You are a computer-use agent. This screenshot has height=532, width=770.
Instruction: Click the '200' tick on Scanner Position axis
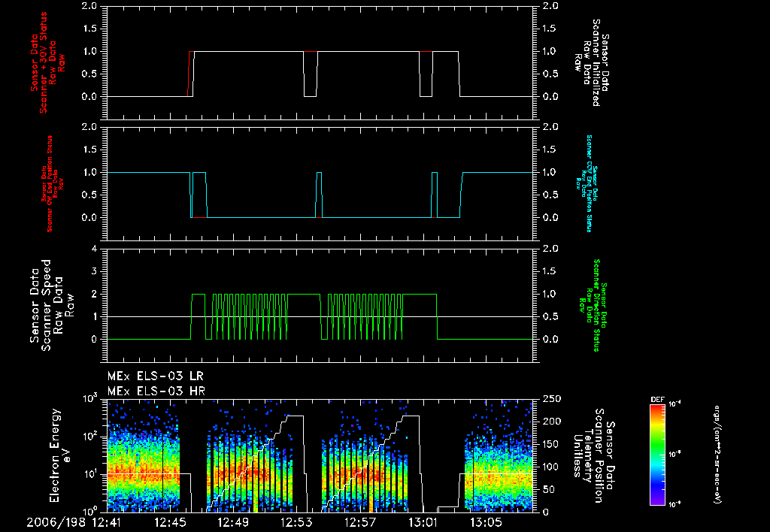click(x=551, y=422)
